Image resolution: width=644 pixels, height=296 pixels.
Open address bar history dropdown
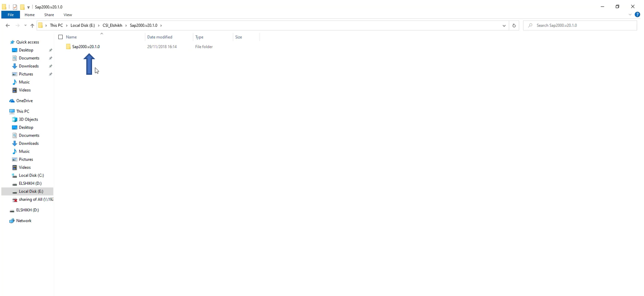pyautogui.click(x=504, y=25)
